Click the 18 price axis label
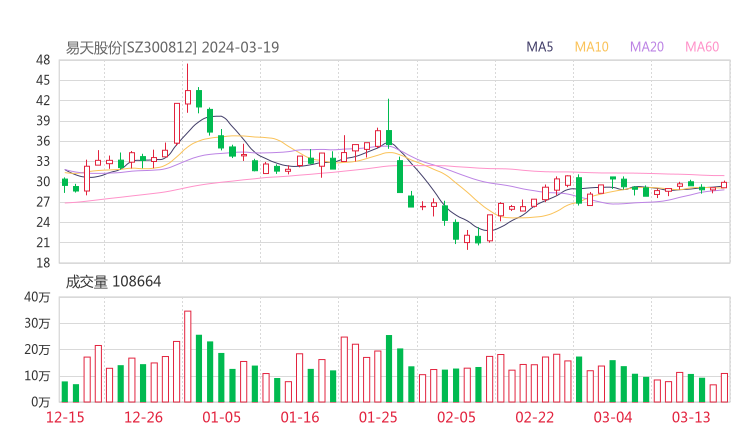This screenshot has height=440, width=740. 43,263
